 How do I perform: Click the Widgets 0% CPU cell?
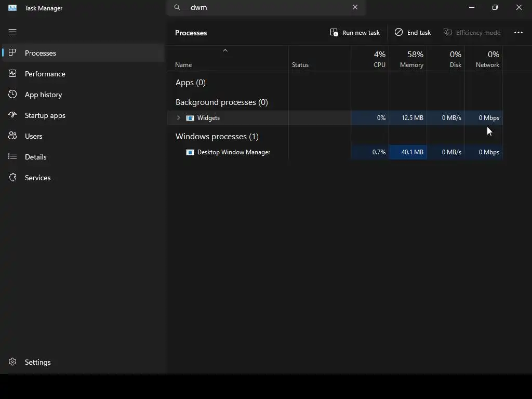370,118
